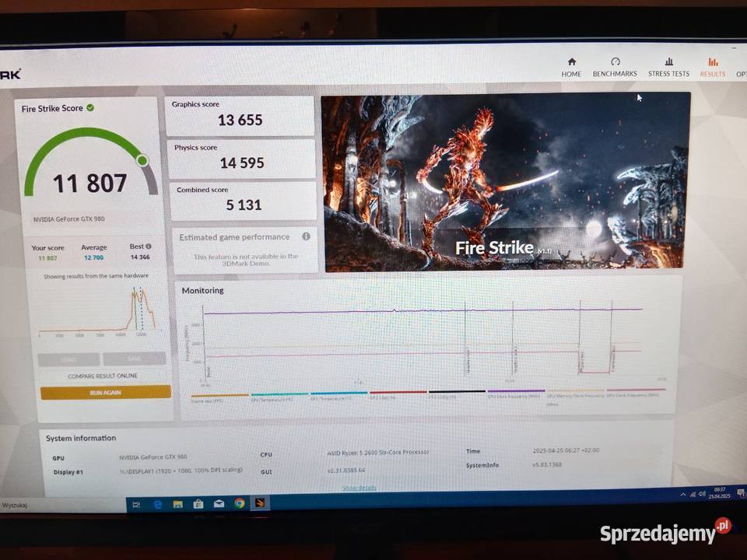This screenshot has width=747, height=560.
Task: Click the Display #1 resolution value
Action: (181, 471)
